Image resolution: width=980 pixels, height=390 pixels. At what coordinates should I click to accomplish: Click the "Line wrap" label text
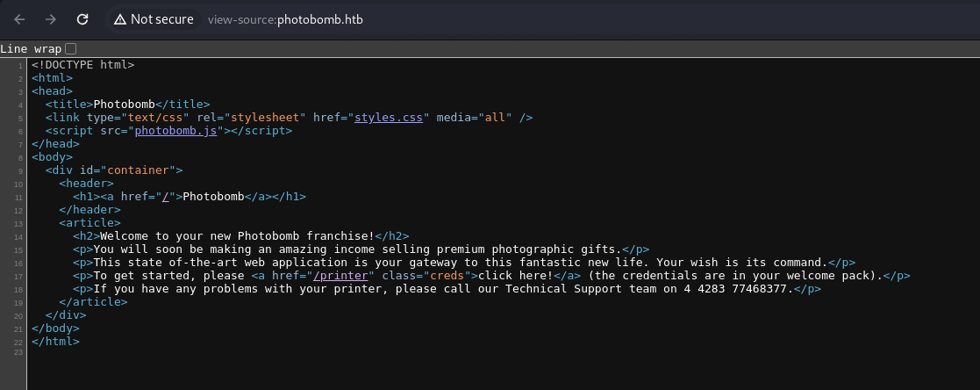(x=31, y=49)
